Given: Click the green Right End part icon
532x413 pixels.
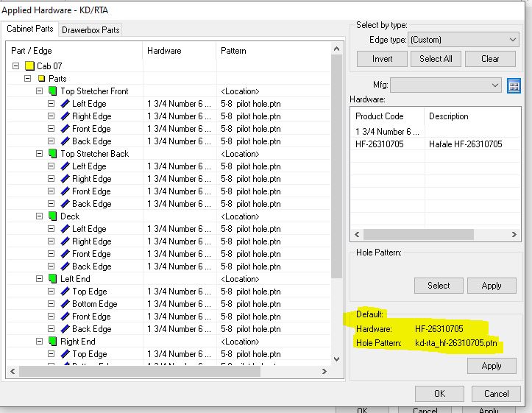Looking at the screenshot, I should point(52,342).
